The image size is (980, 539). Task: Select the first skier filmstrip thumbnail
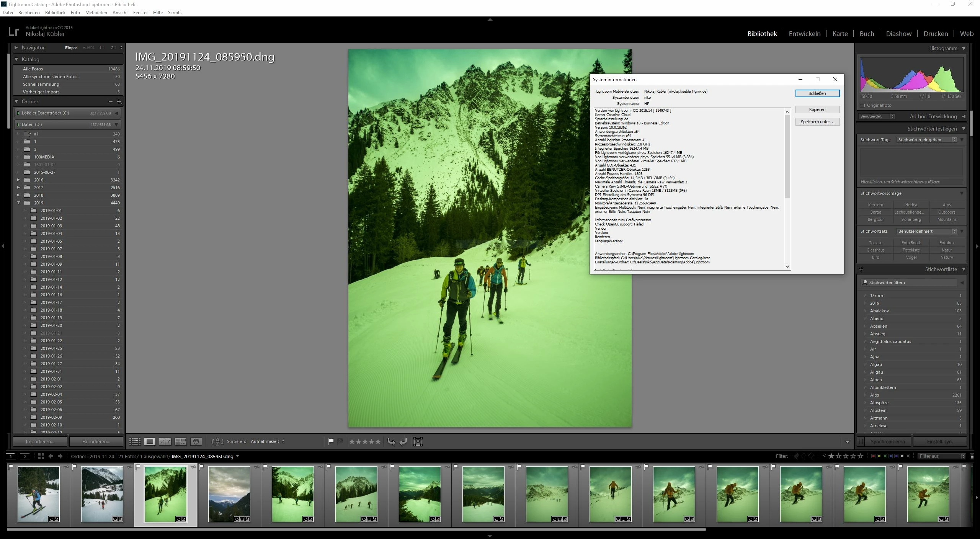39,494
